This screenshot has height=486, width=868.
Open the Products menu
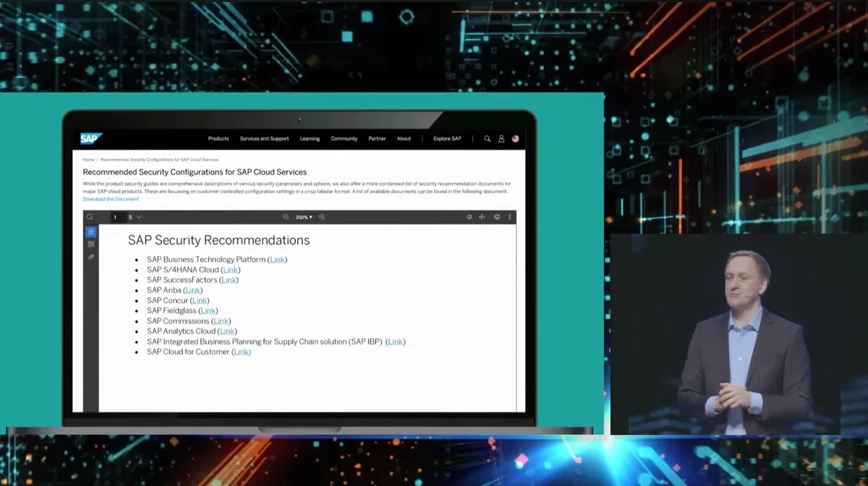[x=218, y=139]
